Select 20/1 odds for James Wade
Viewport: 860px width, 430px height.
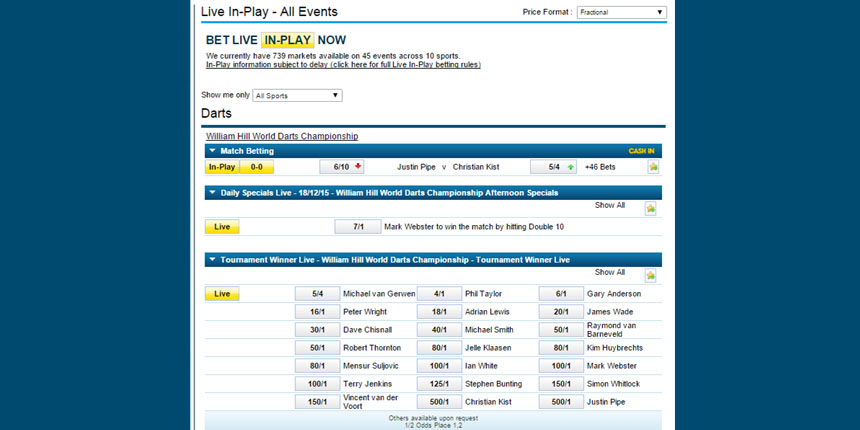click(561, 312)
